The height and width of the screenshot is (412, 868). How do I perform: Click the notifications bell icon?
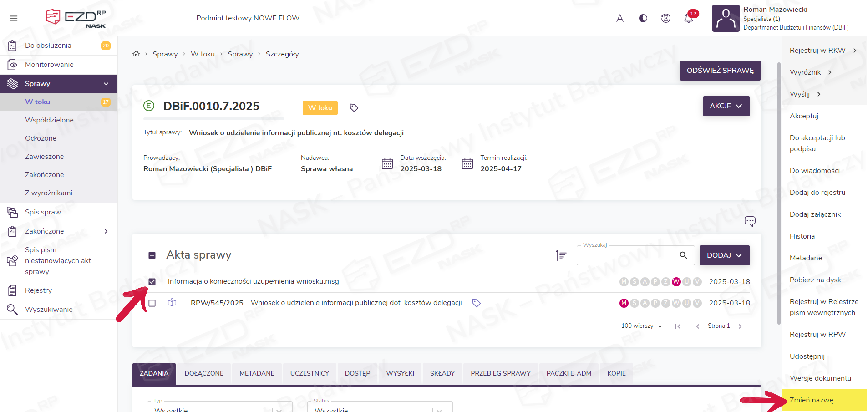click(x=688, y=18)
